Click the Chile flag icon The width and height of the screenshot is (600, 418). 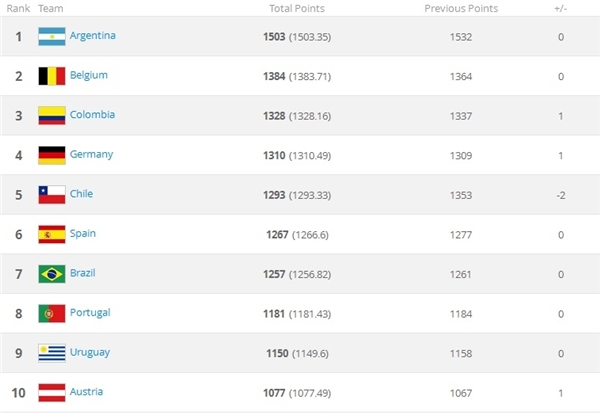[x=52, y=195]
